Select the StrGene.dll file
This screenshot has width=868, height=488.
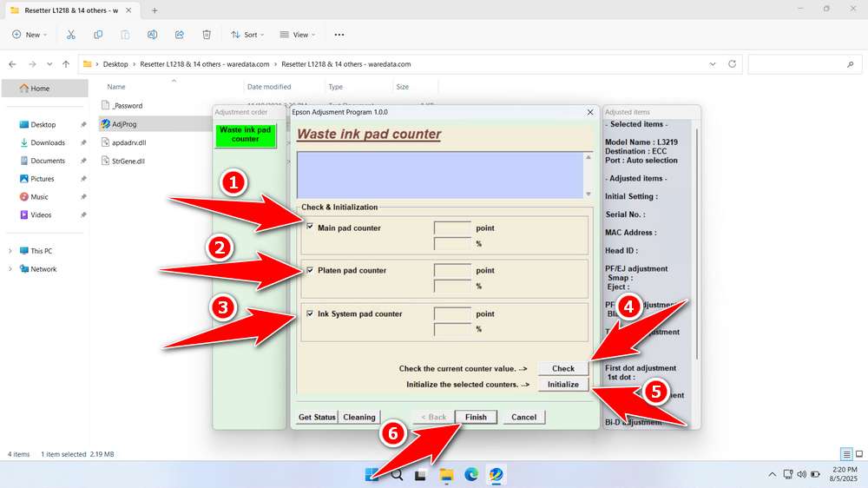pyautogui.click(x=128, y=162)
